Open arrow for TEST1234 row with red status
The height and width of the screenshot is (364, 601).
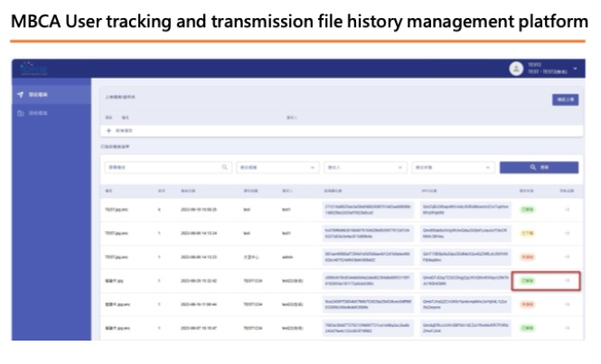click(567, 304)
